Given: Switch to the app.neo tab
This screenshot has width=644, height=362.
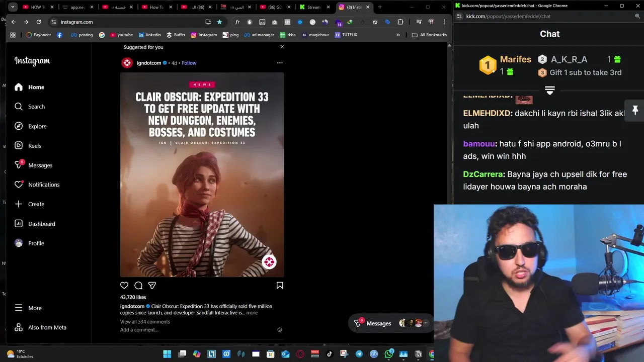Looking at the screenshot, I should (x=77, y=7).
